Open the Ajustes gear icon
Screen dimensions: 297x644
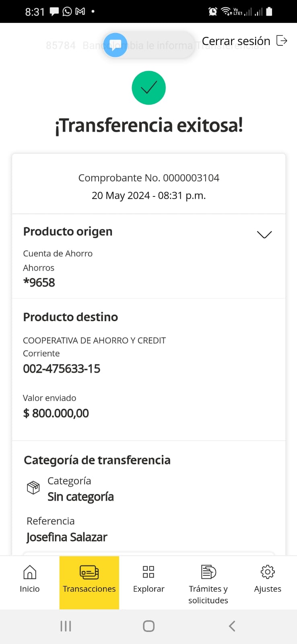click(268, 572)
